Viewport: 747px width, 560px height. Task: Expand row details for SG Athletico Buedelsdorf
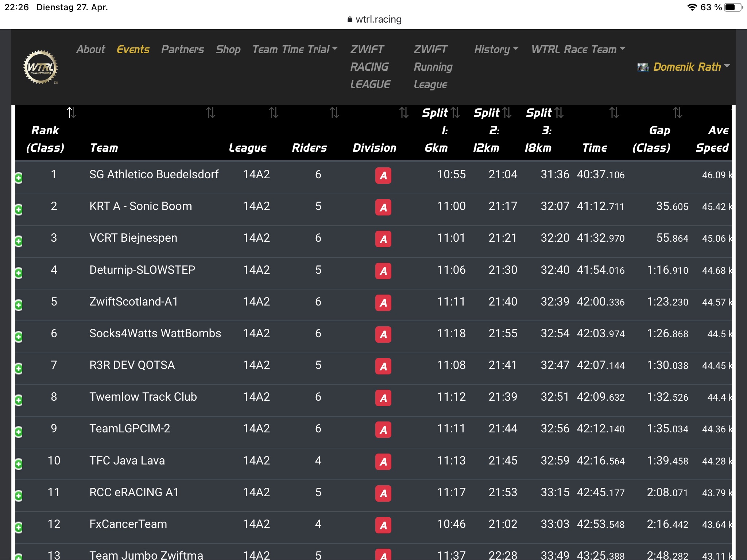pos(19,178)
